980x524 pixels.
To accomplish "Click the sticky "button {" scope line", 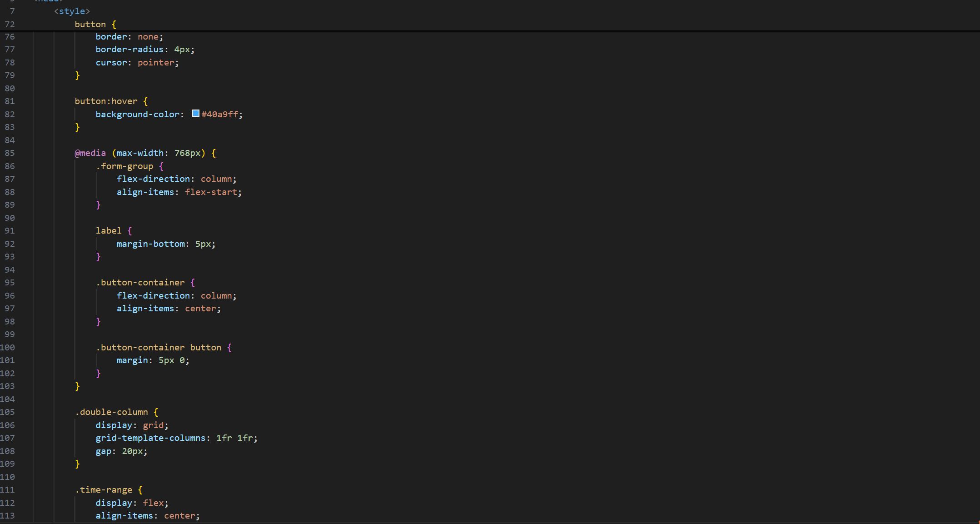I will point(95,24).
